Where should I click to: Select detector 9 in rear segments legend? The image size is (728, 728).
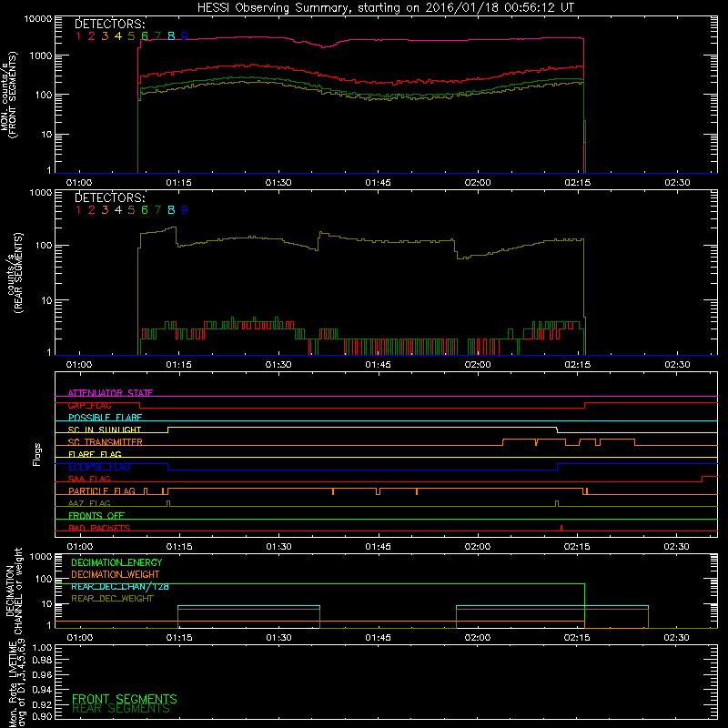(x=185, y=210)
